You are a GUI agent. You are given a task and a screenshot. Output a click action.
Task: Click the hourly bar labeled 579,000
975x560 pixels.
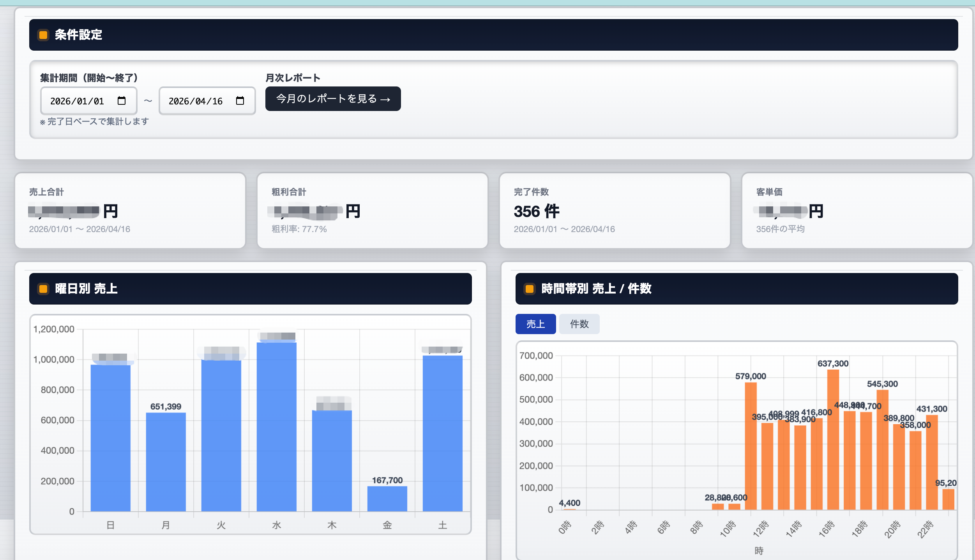coord(751,446)
